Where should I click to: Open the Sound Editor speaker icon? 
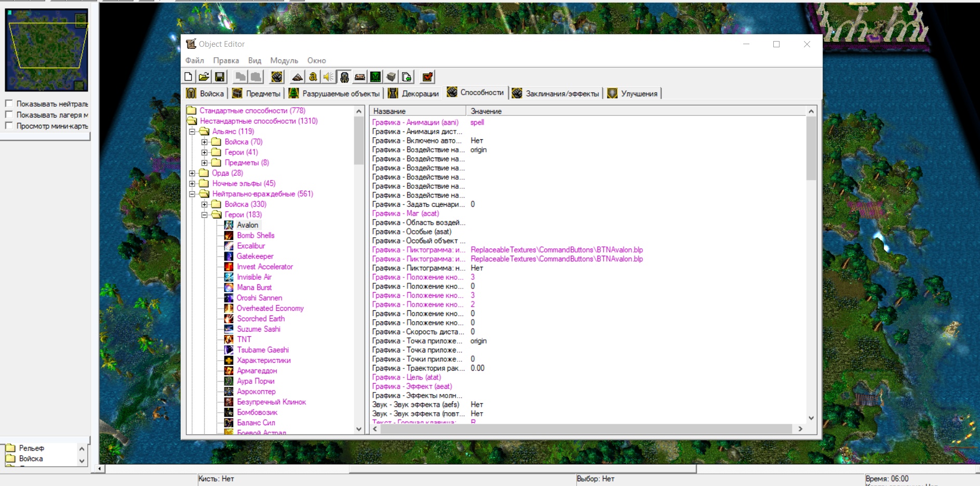[x=328, y=77]
